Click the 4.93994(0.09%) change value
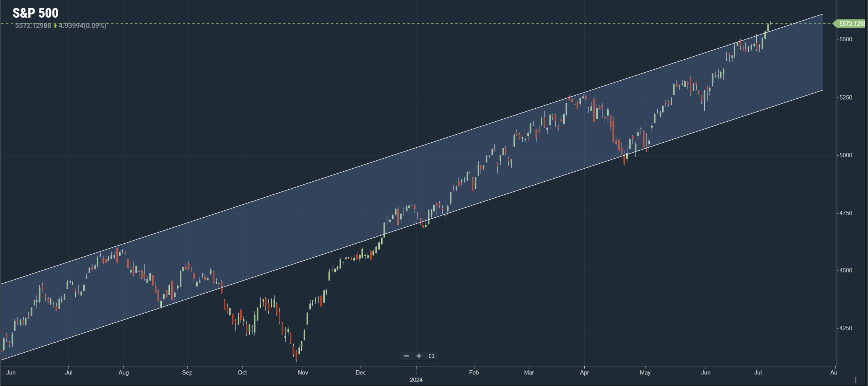Image resolution: width=868 pixels, height=386 pixels. [x=82, y=26]
